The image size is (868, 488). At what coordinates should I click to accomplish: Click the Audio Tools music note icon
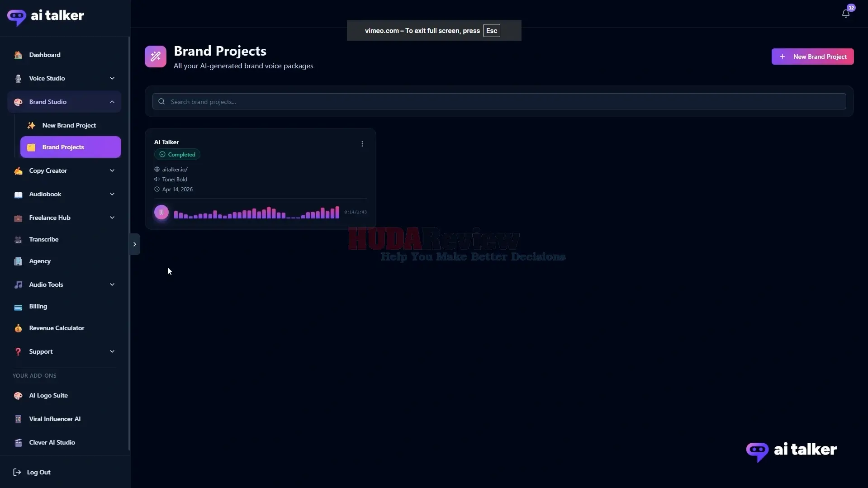[x=18, y=285]
